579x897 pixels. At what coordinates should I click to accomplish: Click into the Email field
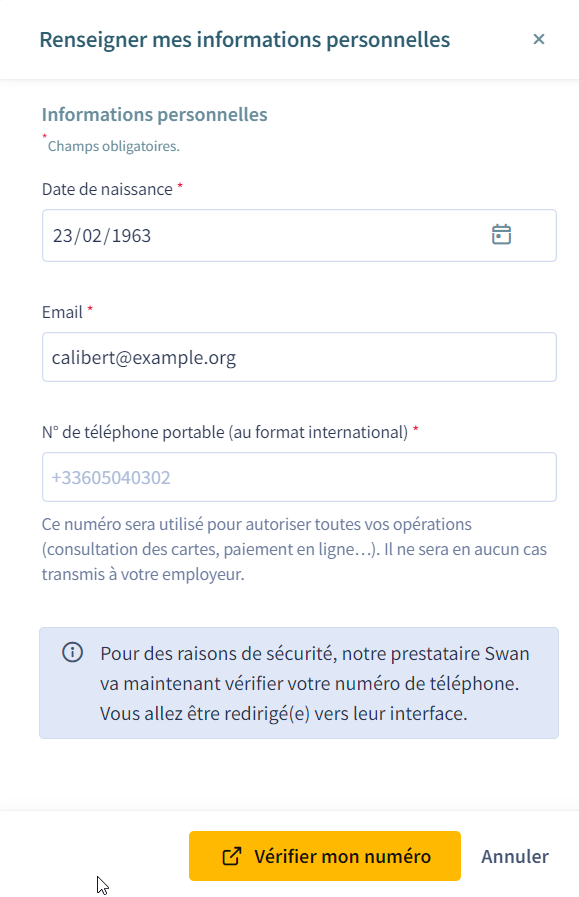tap(299, 357)
